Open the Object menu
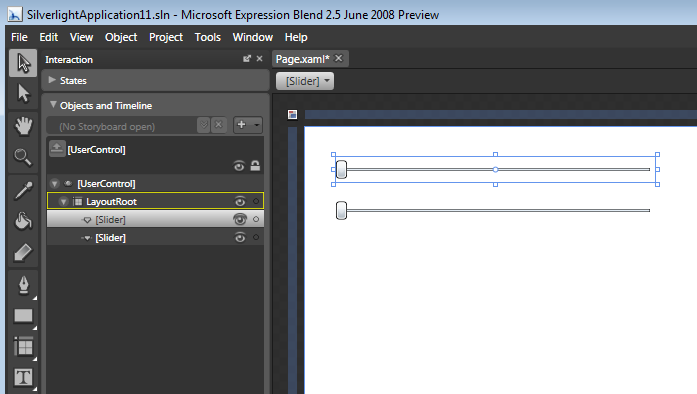697x394 pixels. tap(121, 37)
